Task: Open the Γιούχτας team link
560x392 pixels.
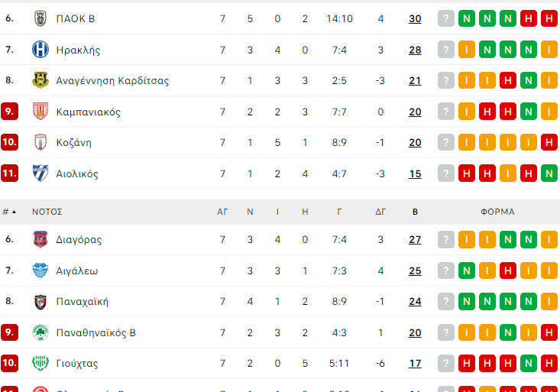Action: point(77,363)
